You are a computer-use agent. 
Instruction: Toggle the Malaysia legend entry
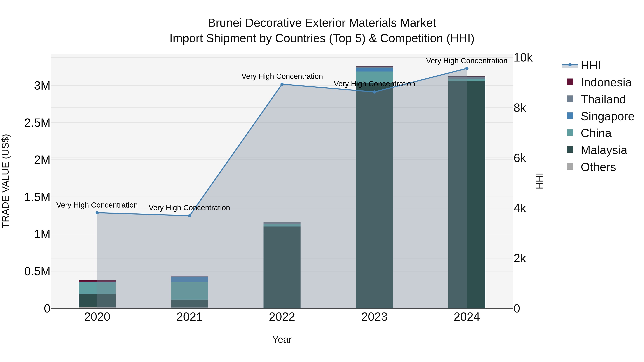(x=597, y=150)
